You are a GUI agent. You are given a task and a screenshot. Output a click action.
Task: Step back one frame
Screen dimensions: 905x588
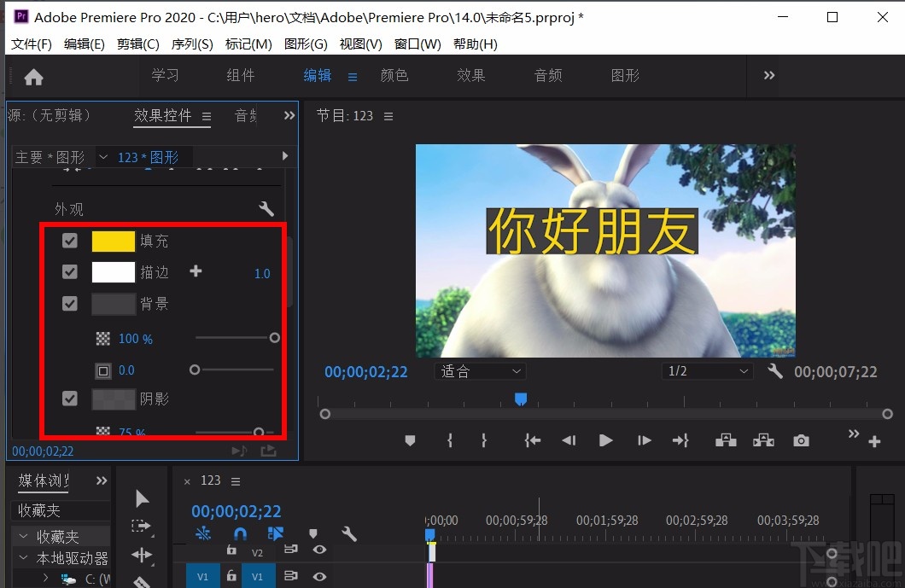569,441
